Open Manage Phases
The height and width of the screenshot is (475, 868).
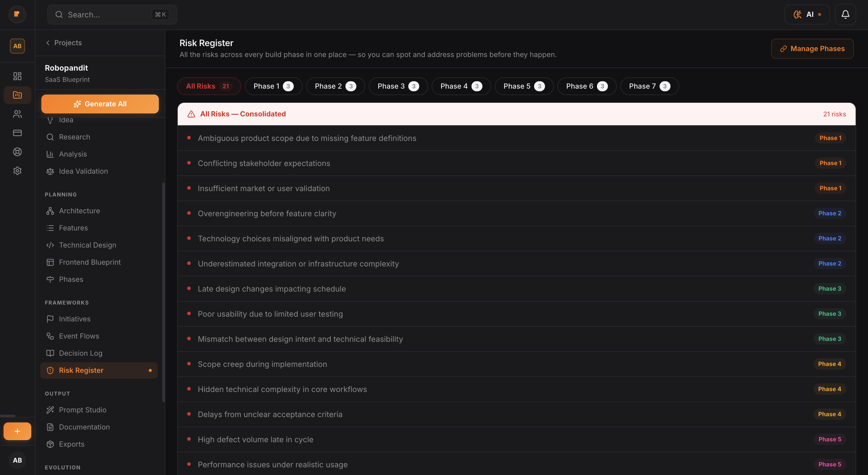pos(812,48)
